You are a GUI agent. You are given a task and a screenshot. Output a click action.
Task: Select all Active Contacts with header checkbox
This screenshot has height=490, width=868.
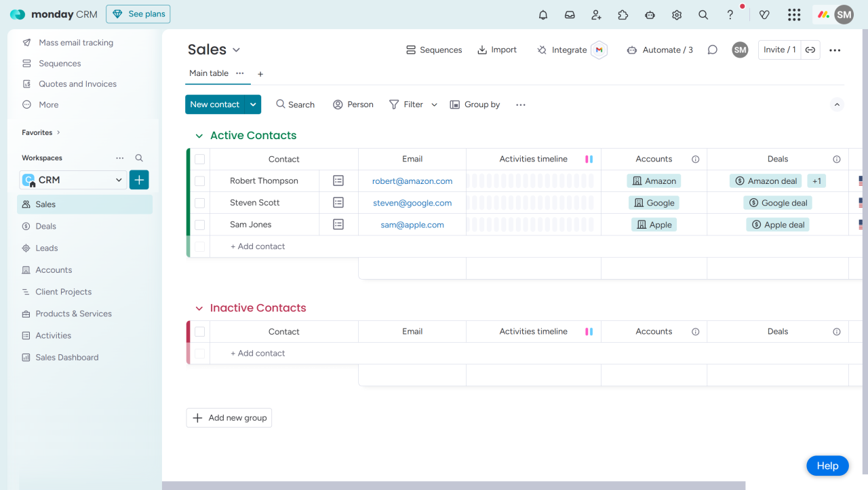199,159
